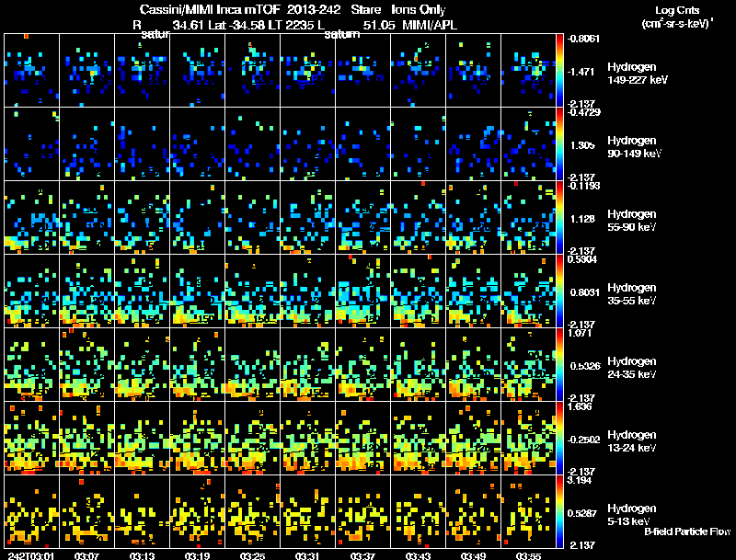This screenshot has height=560, width=736.
Task: Click the Hydrogen 90-149 keV color bar
Action: pyautogui.click(x=559, y=144)
